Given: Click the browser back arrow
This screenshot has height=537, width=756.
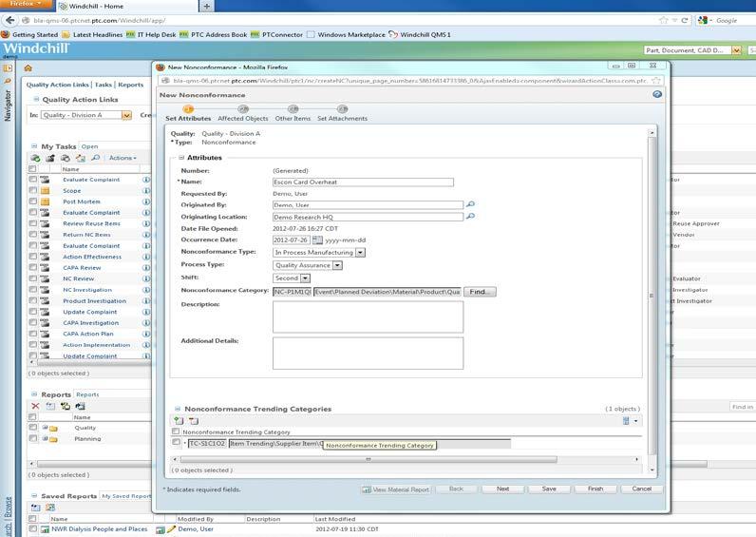Looking at the screenshot, I should [x=9, y=20].
